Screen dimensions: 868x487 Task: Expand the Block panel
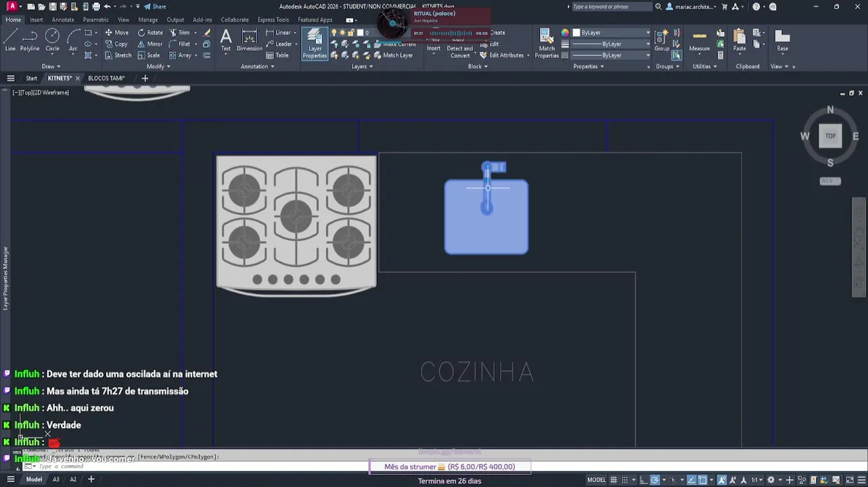tap(478, 66)
